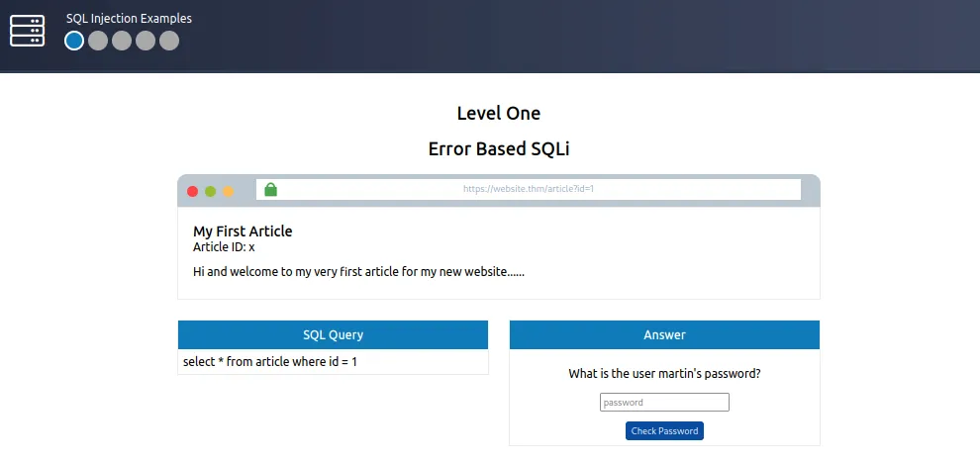Click the Check Password button

(x=664, y=430)
